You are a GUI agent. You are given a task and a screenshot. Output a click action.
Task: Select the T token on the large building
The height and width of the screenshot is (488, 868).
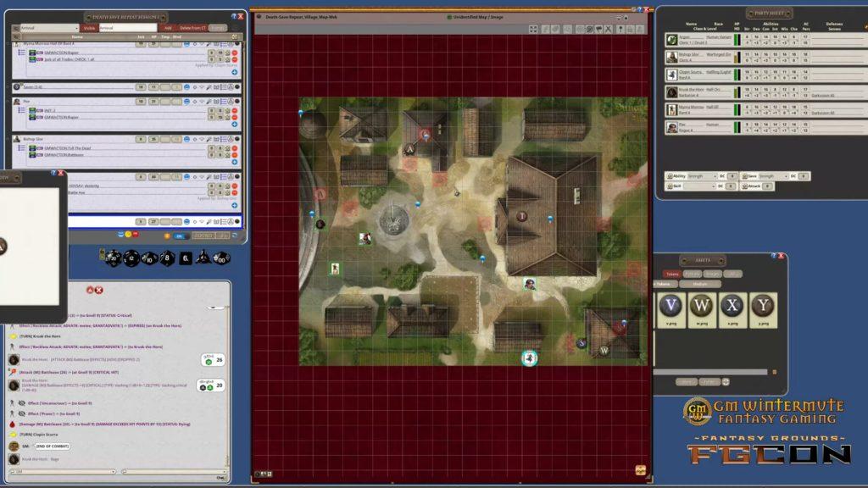(x=521, y=216)
